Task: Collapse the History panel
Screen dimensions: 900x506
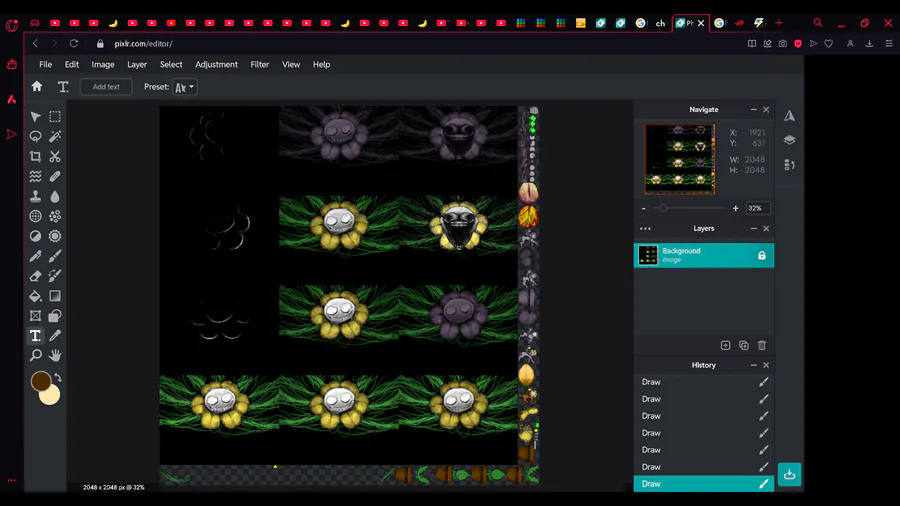Action: (x=754, y=365)
